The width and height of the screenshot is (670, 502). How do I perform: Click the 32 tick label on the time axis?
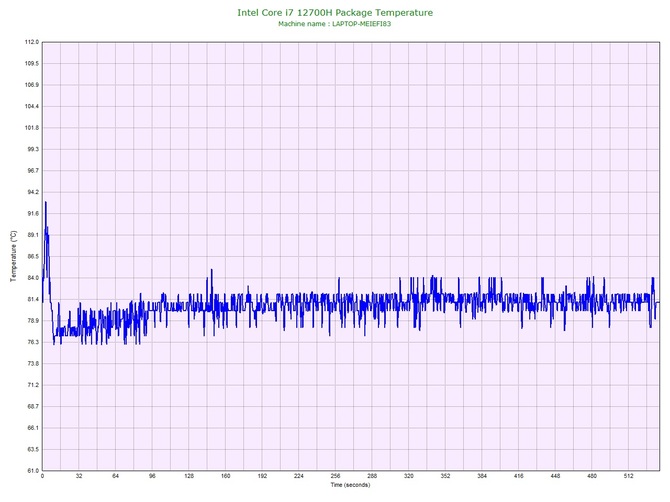[x=79, y=476]
